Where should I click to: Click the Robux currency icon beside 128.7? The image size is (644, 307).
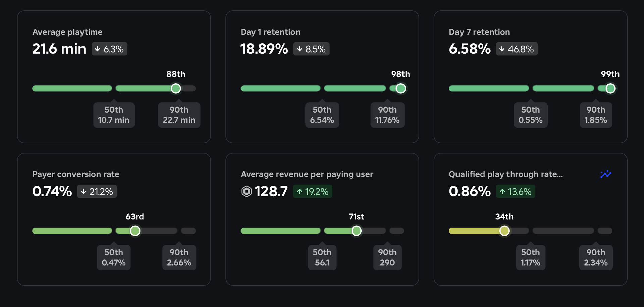(x=247, y=191)
